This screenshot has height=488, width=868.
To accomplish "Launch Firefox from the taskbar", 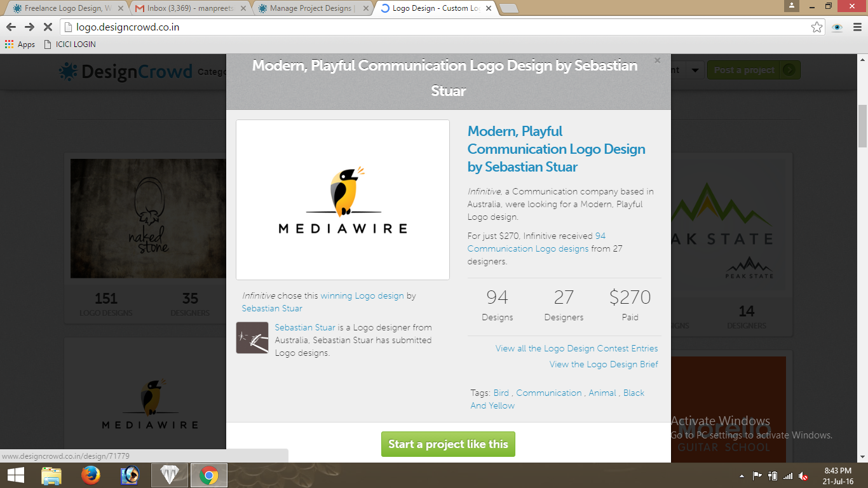I will point(91,475).
